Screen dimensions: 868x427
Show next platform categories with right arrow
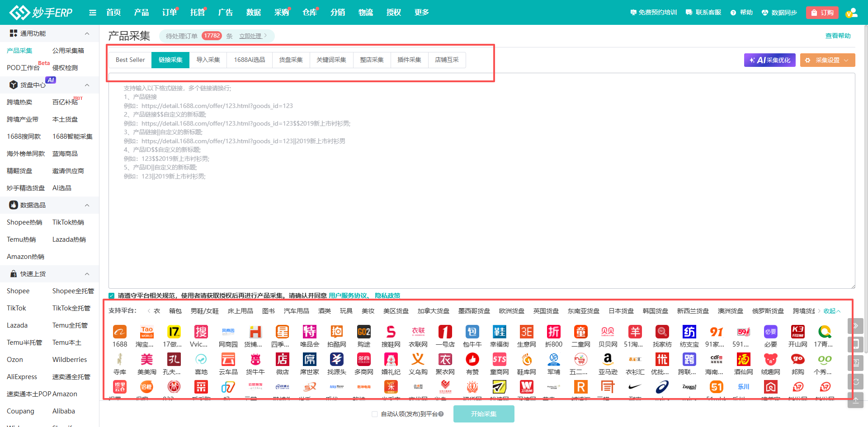tap(819, 311)
